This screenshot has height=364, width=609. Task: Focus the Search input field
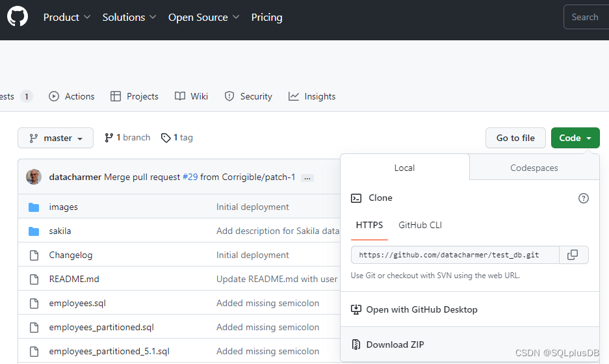(586, 17)
